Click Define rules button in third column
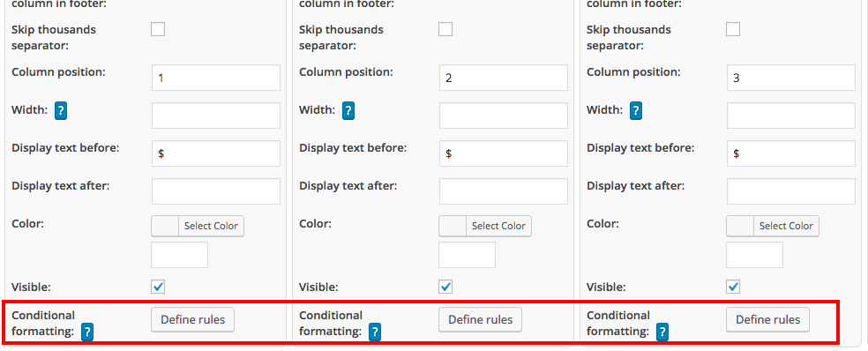The image size is (868, 351). point(767,319)
